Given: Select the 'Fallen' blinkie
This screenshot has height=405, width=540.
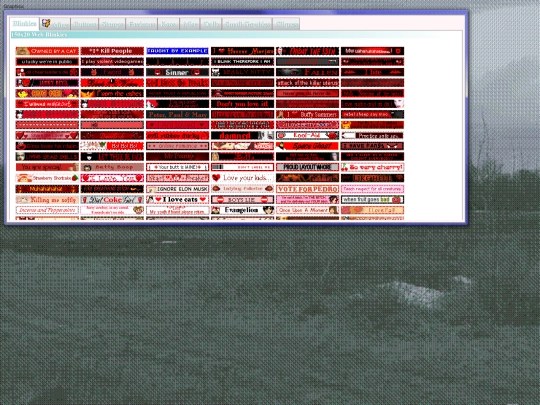Looking at the screenshot, I should pyautogui.click(x=308, y=72).
